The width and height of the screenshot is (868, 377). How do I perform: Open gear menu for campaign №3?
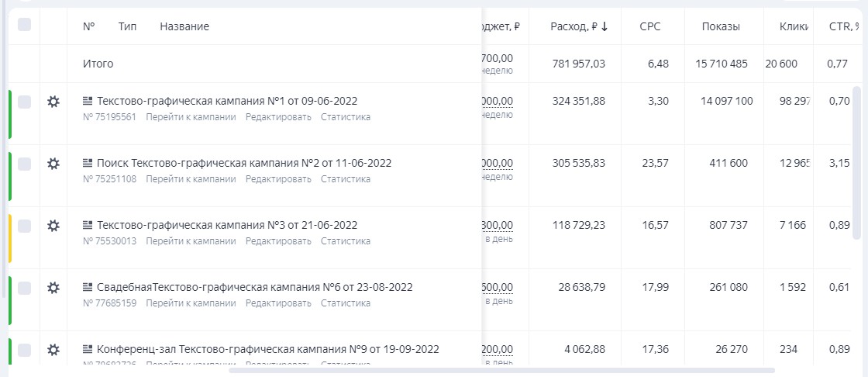(53, 226)
